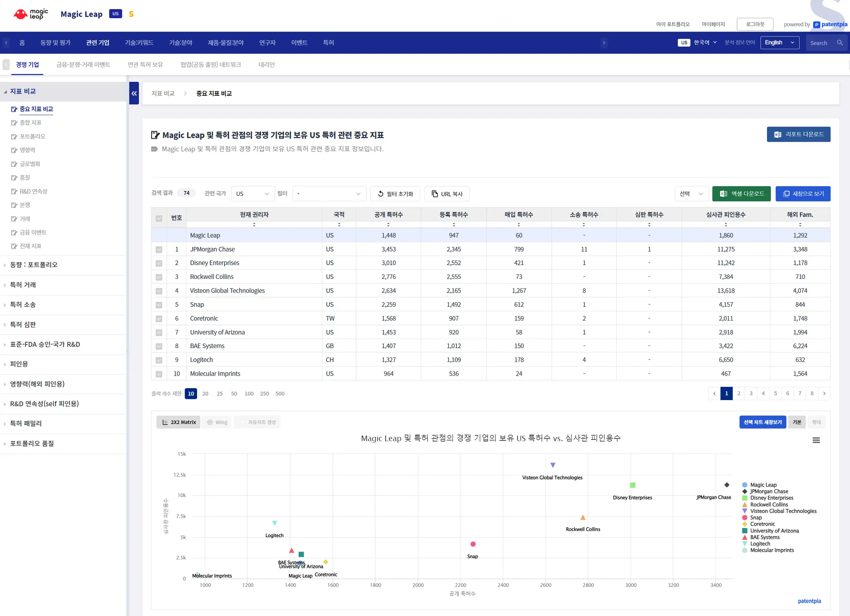Screen dimensions: 850x616
Task: Download Excel via 엑셀 다운로드 button
Action: pos(741,194)
